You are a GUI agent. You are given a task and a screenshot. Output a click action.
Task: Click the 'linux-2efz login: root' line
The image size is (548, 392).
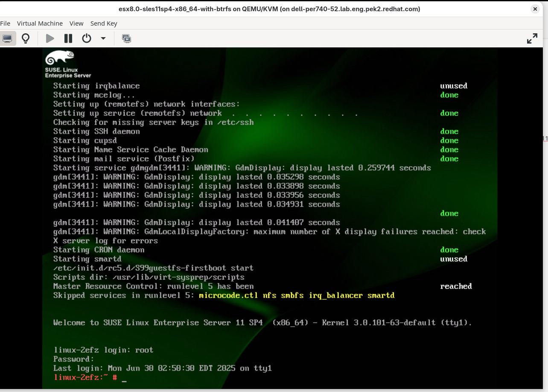click(x=103, y=350)
